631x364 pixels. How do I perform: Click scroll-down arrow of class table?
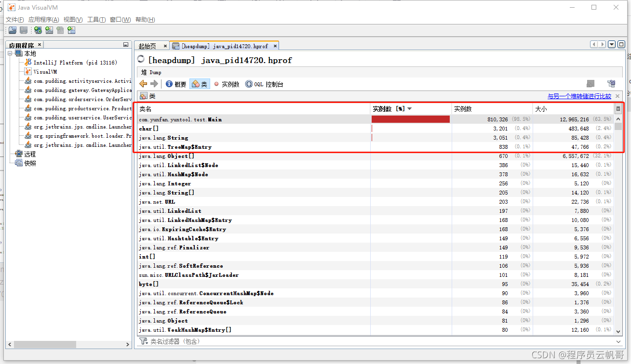(618, 331)
